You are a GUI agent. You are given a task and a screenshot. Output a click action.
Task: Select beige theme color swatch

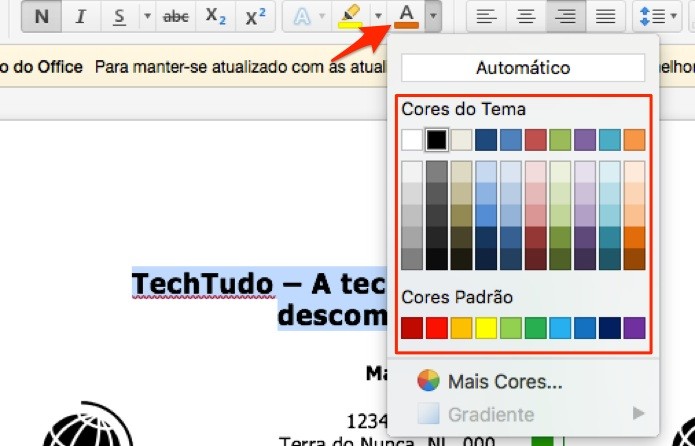click(461, 140)
